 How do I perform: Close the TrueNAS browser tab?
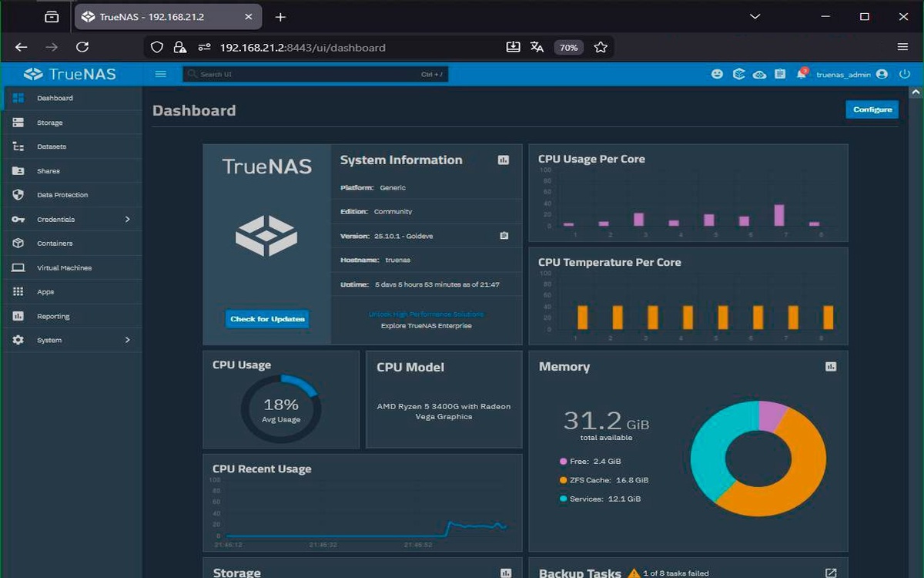click(248, 16)
